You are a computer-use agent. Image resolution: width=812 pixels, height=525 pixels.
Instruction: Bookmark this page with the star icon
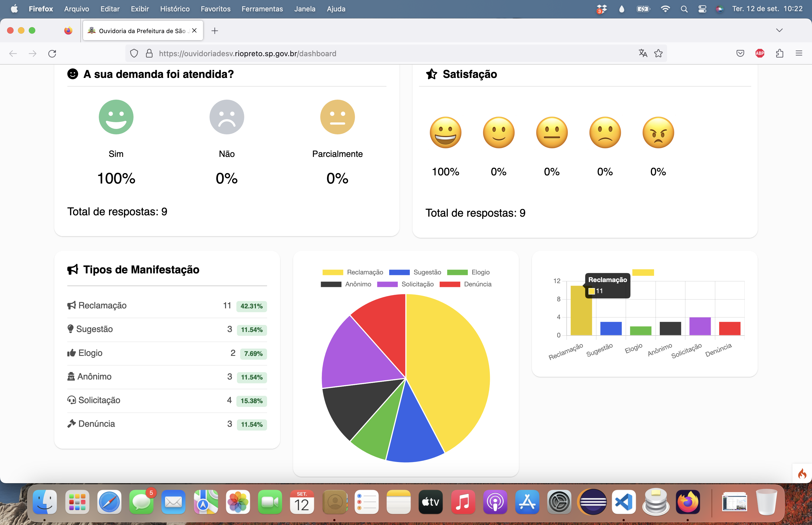tap(658, 53)
